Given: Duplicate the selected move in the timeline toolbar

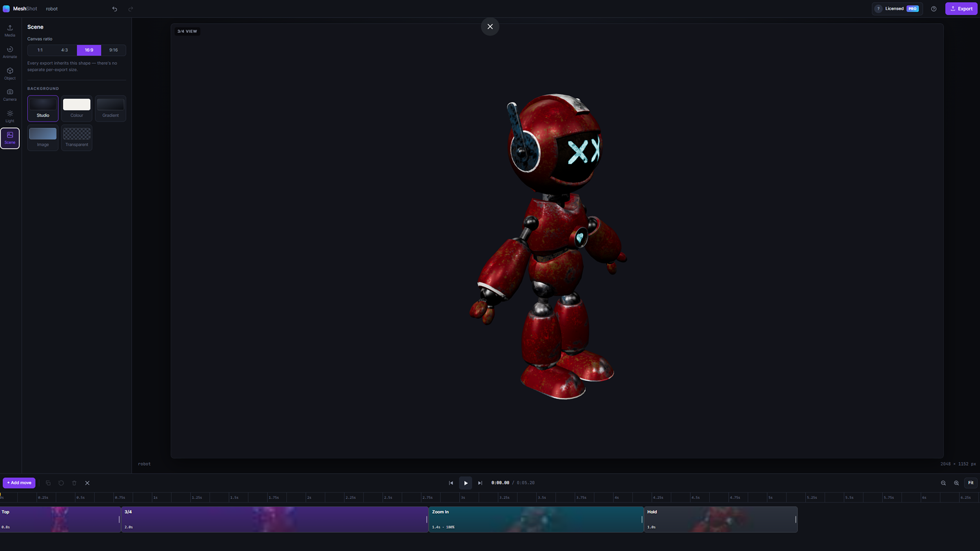Looking at the screenshot, I should (x=48, y=483).
